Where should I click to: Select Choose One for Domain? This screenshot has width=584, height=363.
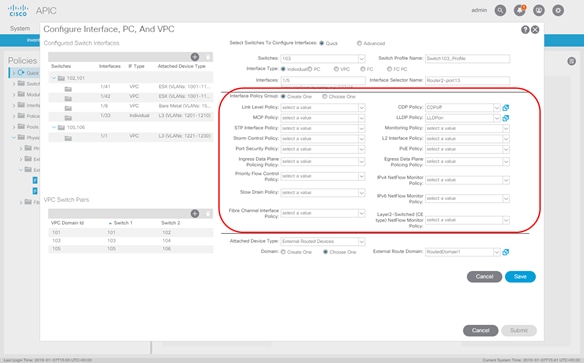point(325,252)
